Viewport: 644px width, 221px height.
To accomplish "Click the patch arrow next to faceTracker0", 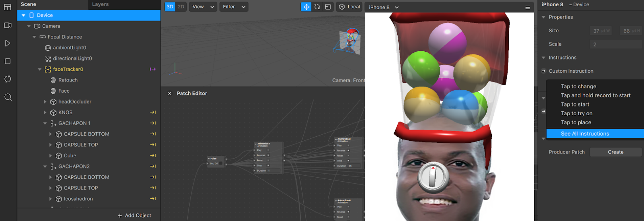I will tap(153, 69).
